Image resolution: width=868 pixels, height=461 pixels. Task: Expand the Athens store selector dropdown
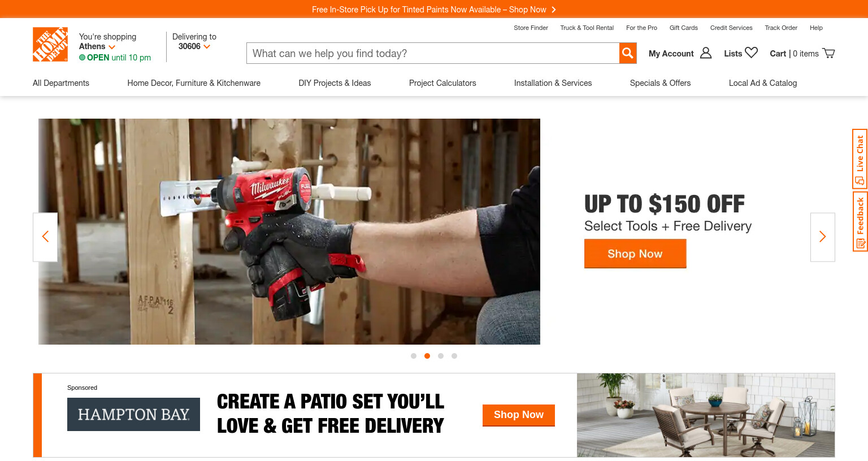(x=97, y=46)
